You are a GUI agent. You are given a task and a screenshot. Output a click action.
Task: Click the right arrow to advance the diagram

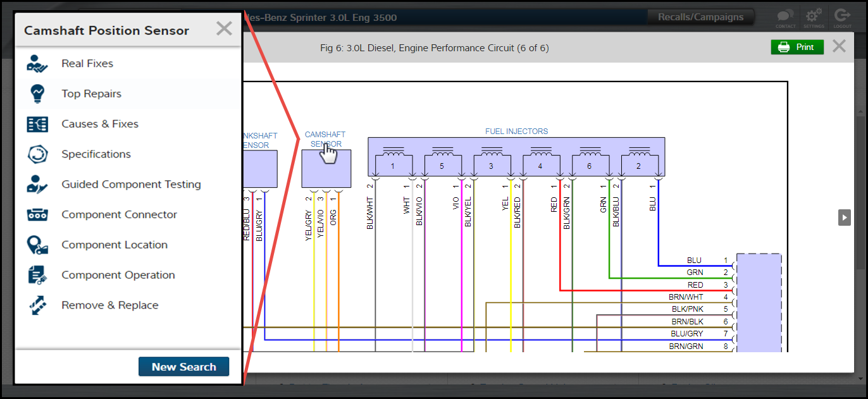pos(844,217)
